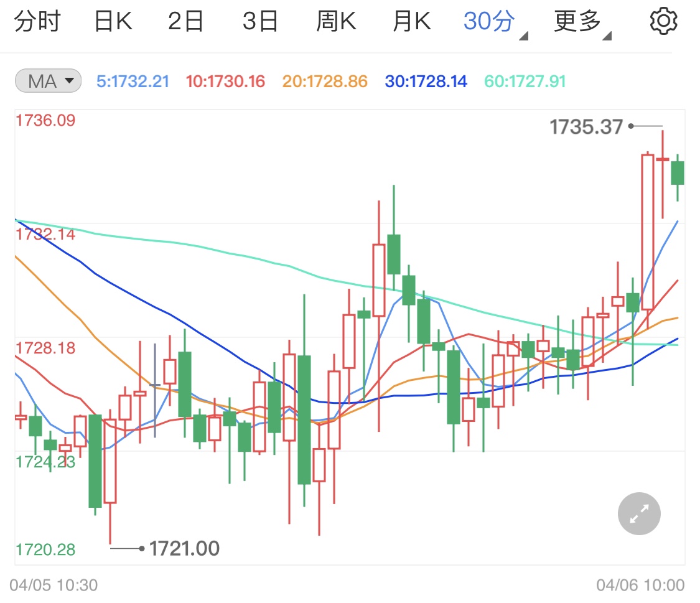Image resolution: width=700 pixels, height=603 pixels.
Task: Click the y-axis label 1720.28
Action: click(x=45, y=549)
